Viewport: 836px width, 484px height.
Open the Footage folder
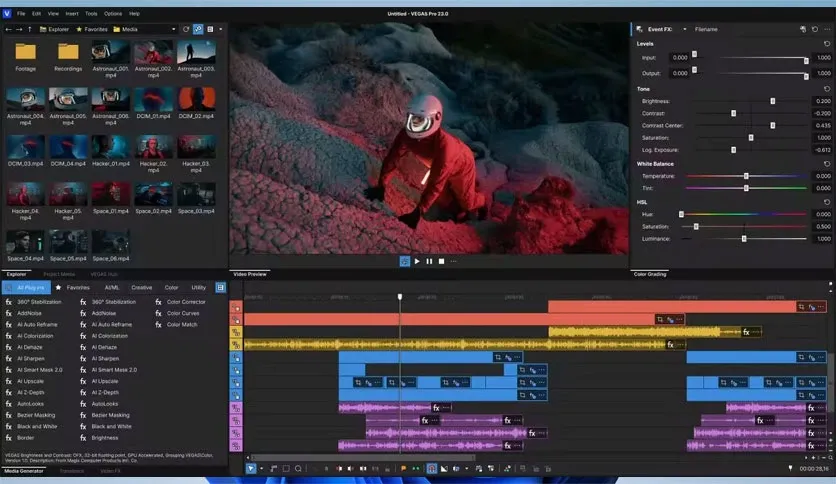click(26, 58)
